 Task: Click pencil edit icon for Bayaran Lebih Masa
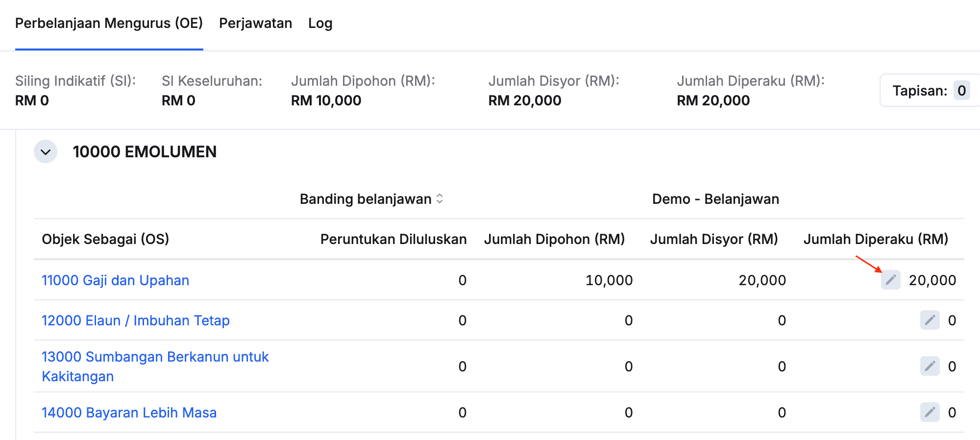[x=930, y=412]
